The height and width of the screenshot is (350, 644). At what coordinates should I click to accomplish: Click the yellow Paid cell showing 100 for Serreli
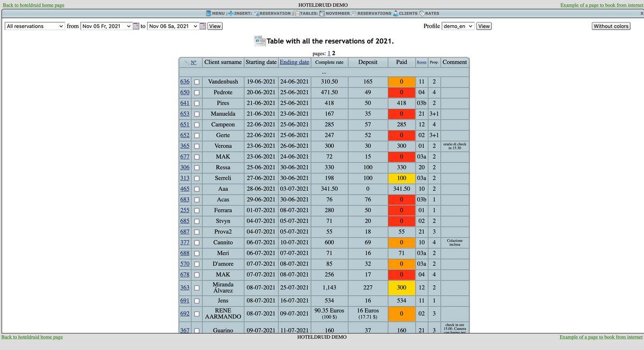[x=401, y=178]
